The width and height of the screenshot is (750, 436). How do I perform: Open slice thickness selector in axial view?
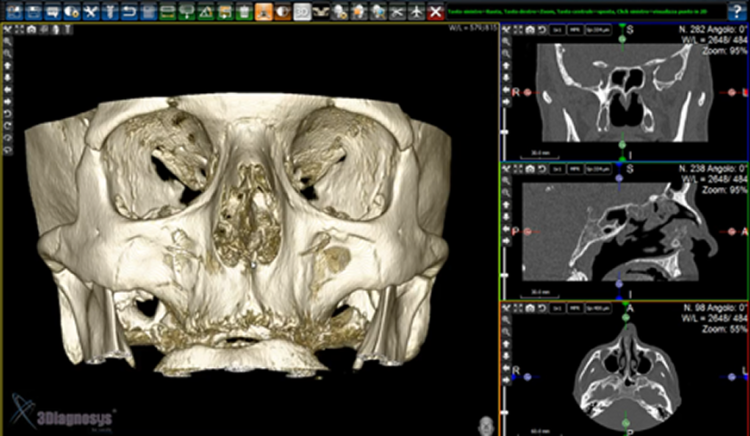point(598,308)
